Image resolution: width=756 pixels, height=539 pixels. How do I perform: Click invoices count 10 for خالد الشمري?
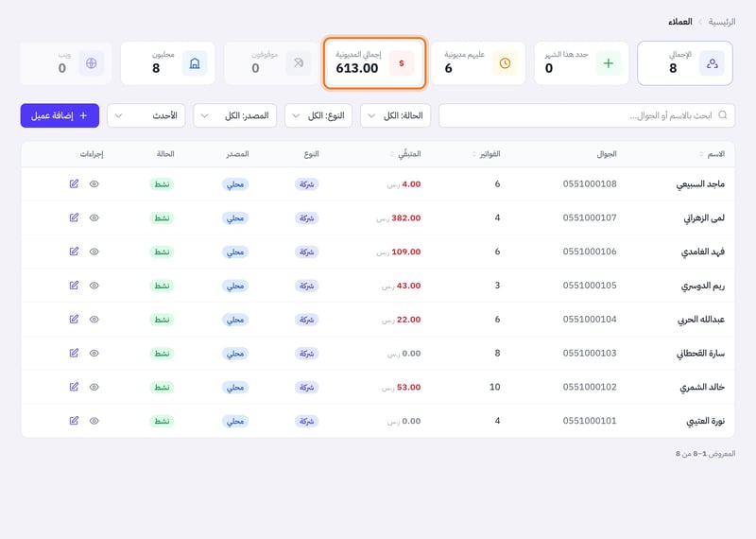(x=494, y=387)
